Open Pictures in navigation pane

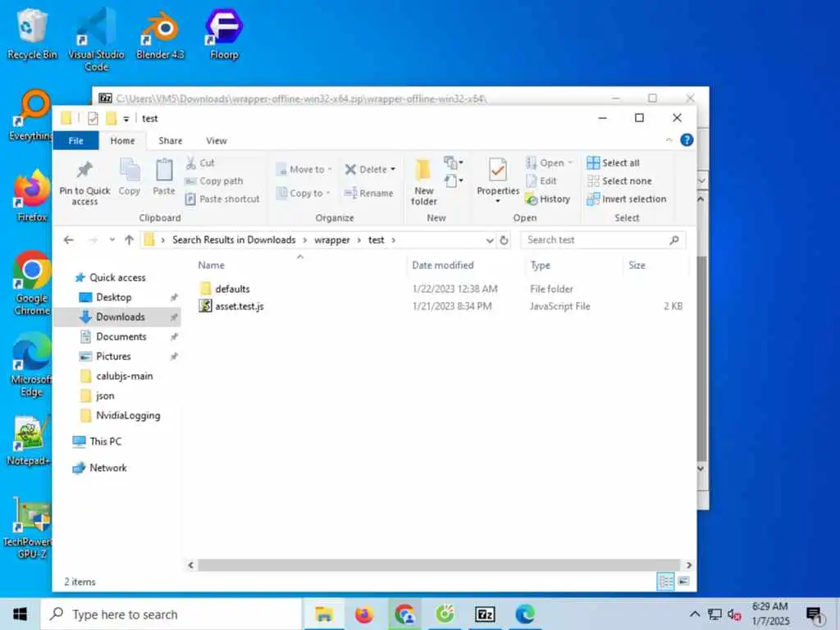click(x=113, y=357)
